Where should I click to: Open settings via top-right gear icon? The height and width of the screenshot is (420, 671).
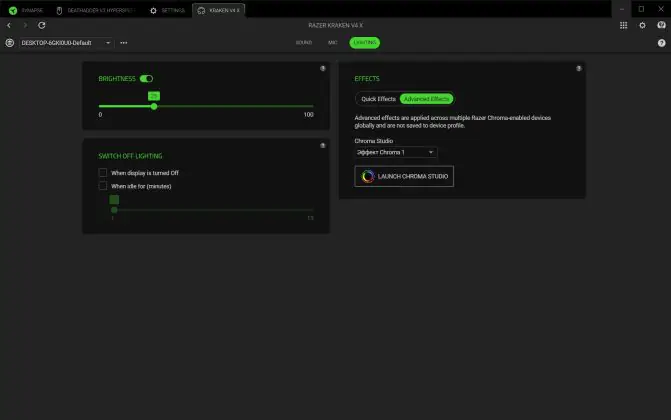pos(642,25)
